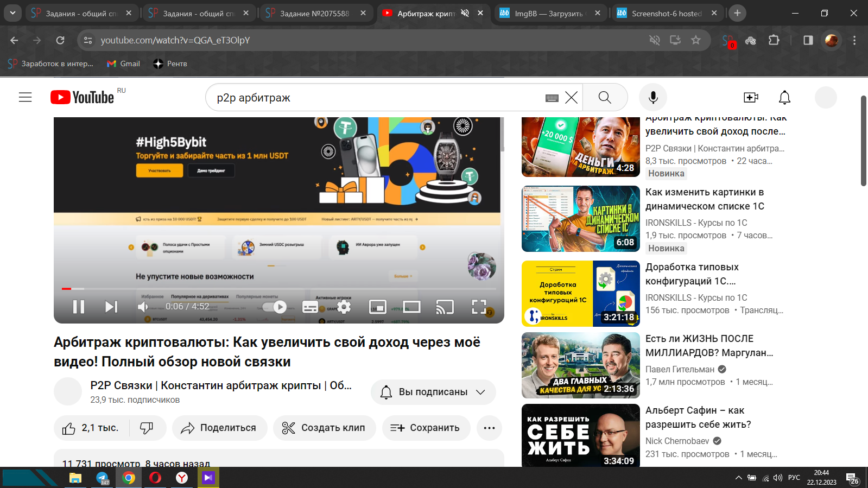
Task: Open the account avatar menu in YouTube
Action: click(x=826, y=97)
